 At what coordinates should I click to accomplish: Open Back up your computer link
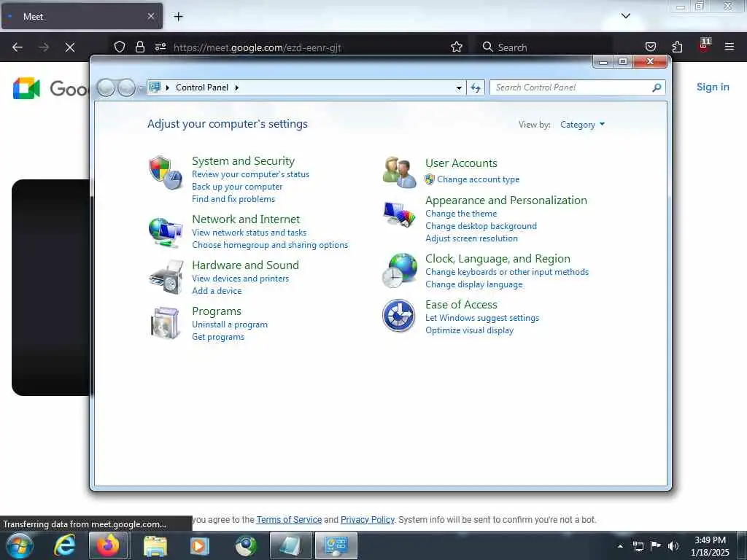[x=237, y=187]
